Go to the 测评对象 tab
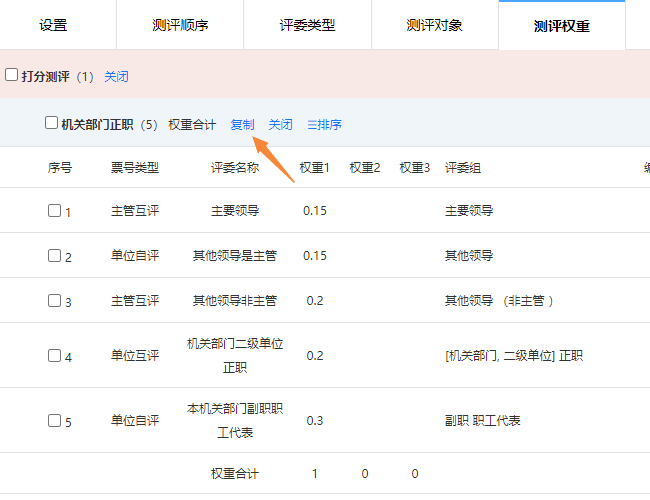 point(434,25)
